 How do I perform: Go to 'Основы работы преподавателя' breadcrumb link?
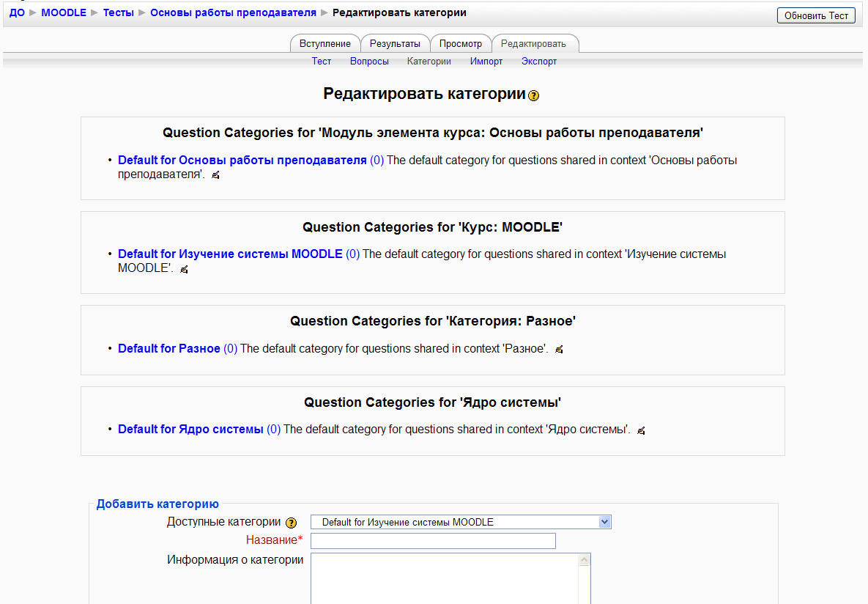(233, 12)
